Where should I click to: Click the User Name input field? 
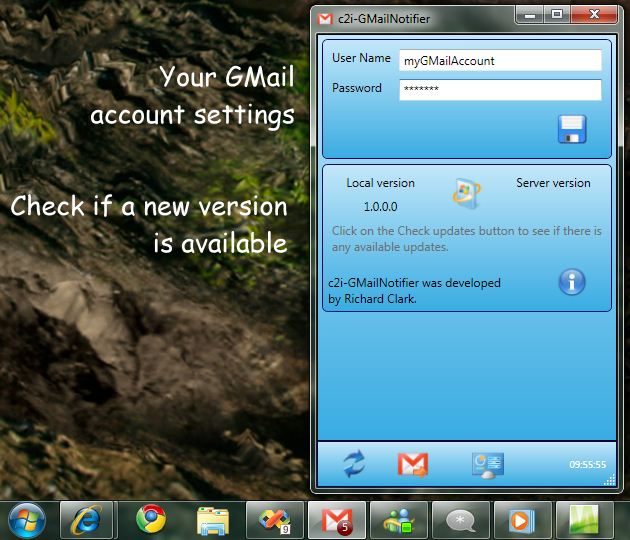click(500, 60)
